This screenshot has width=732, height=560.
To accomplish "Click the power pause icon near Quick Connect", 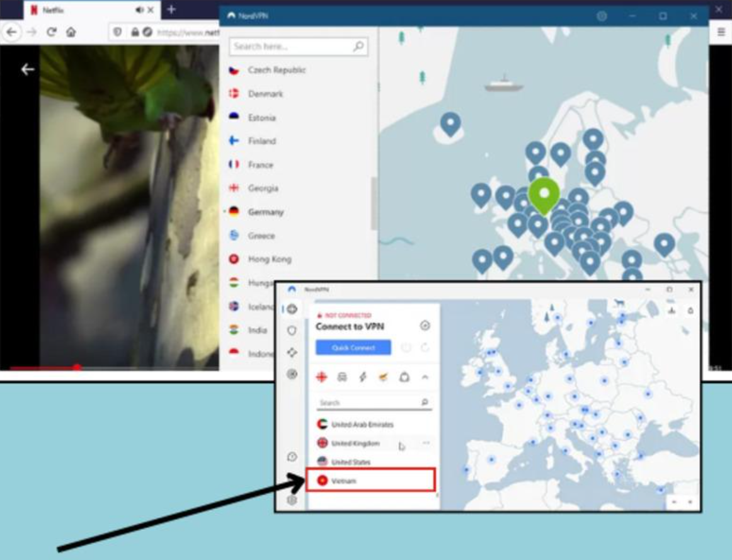I will pos(406,348).
